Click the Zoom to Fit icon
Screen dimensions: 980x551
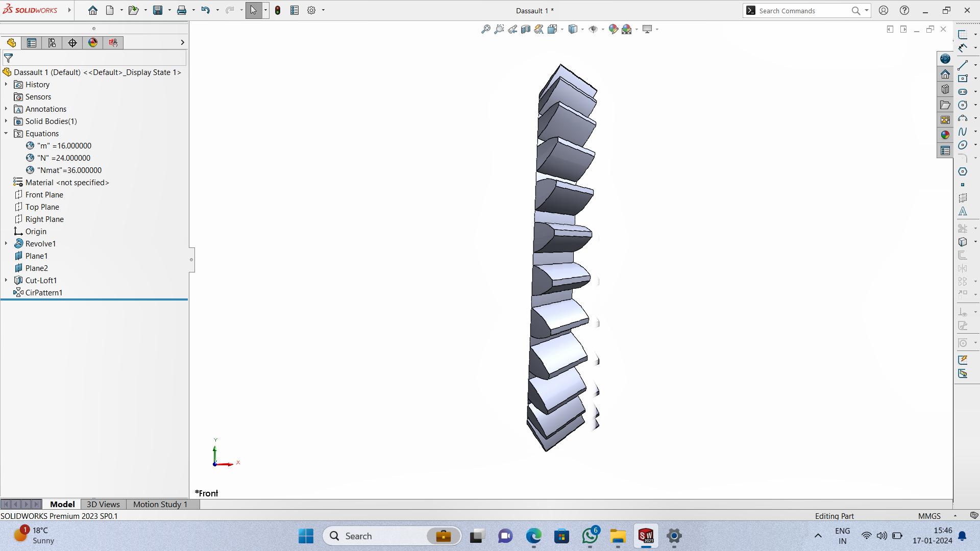coord(485,29)
